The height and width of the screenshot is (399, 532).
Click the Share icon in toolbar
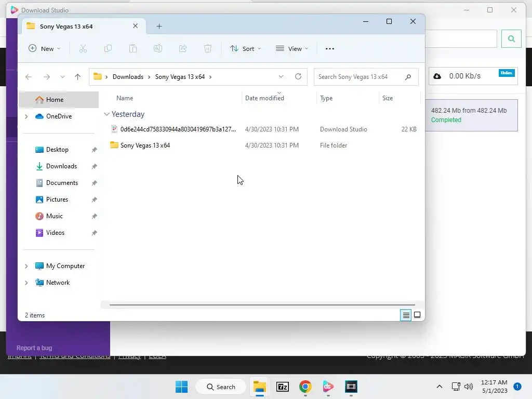coord(183,48)
